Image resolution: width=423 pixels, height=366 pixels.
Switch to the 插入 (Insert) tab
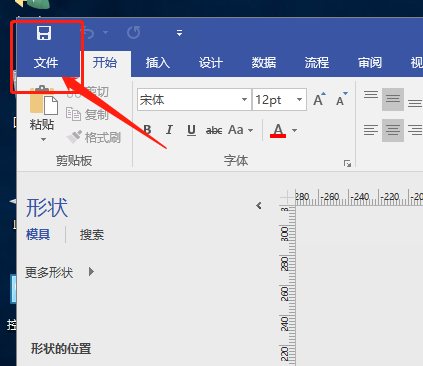[158, 63]
